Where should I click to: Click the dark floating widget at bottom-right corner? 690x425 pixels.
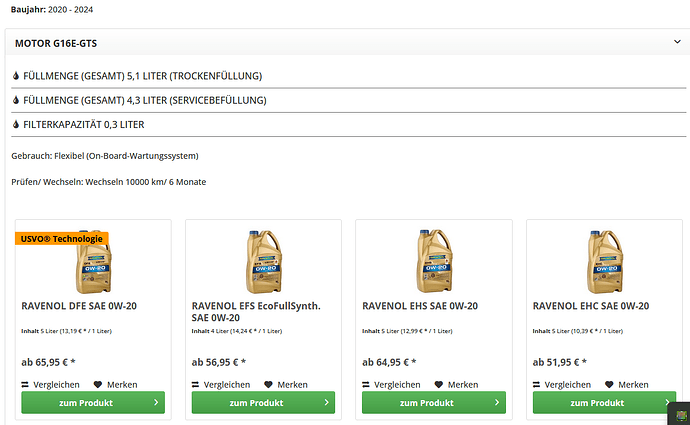680,414
